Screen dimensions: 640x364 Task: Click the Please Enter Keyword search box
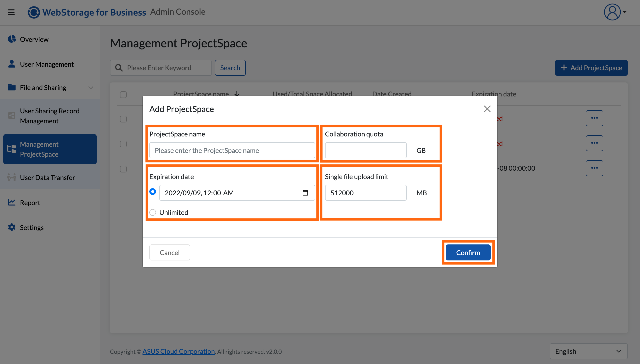[x=161, y=68]
